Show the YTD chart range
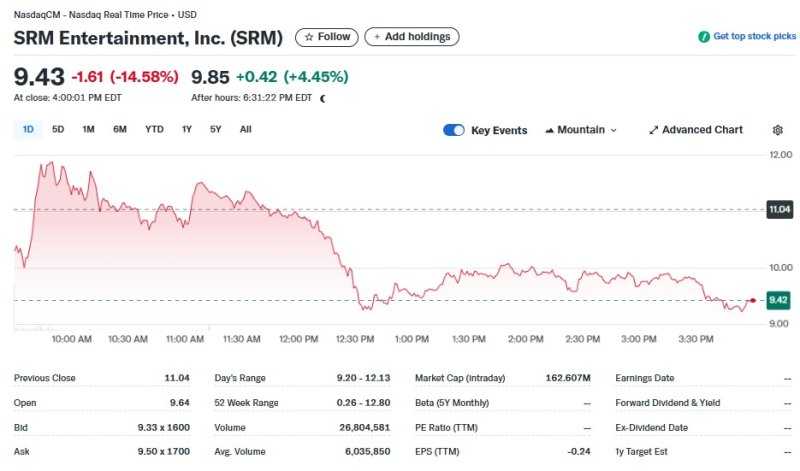 click(154, 129)
